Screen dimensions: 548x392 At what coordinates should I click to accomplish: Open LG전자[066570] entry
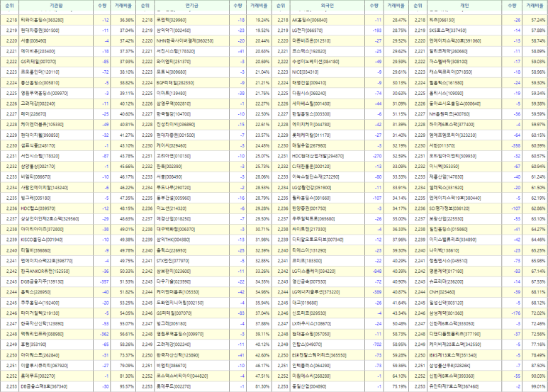(307, 30)
